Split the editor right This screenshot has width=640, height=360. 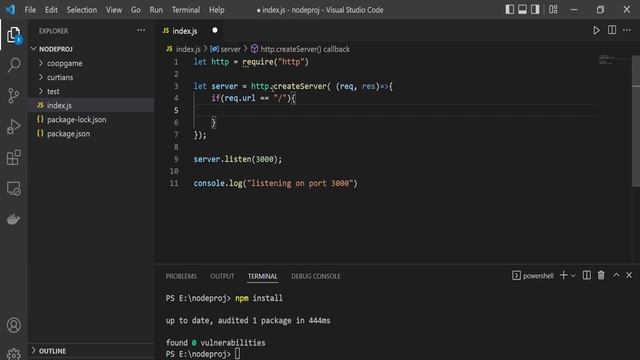(612, 30)
